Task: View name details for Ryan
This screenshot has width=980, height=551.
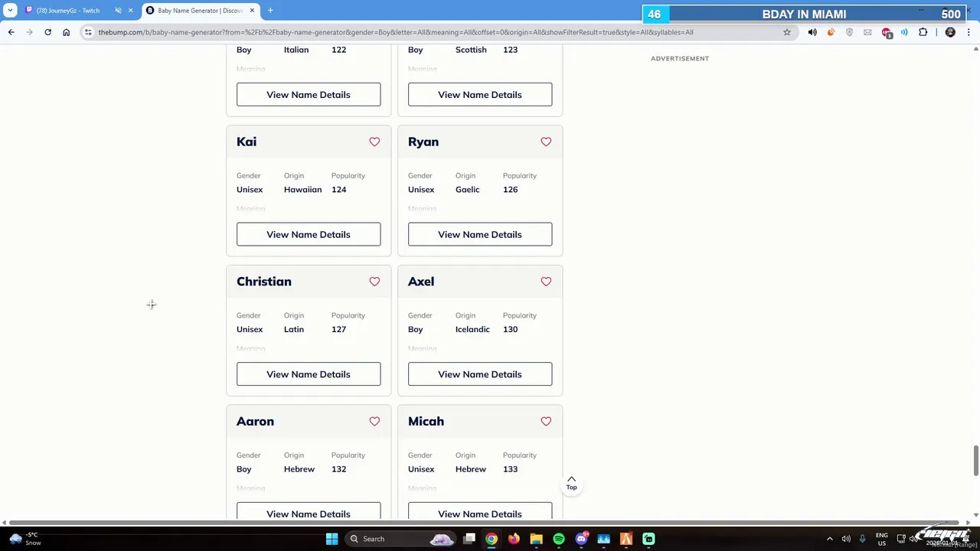Action: pos(480,234)
